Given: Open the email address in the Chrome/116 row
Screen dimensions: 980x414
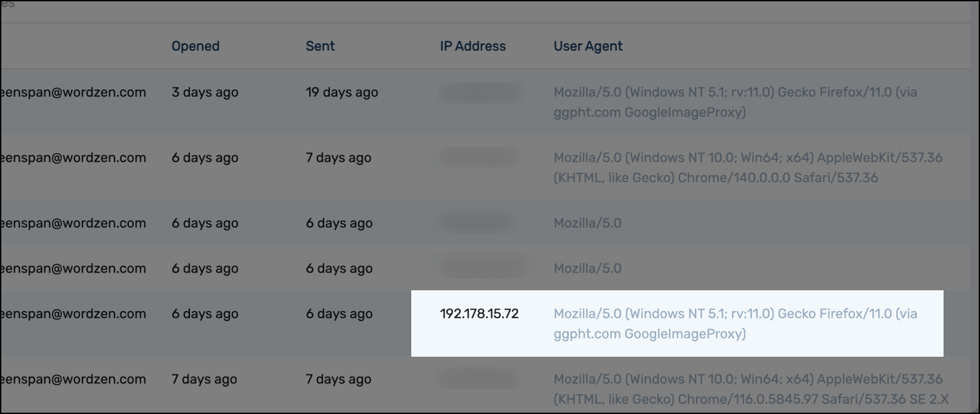Looking at the screenshot, I should pyautogui.click(x=73, y=379).
